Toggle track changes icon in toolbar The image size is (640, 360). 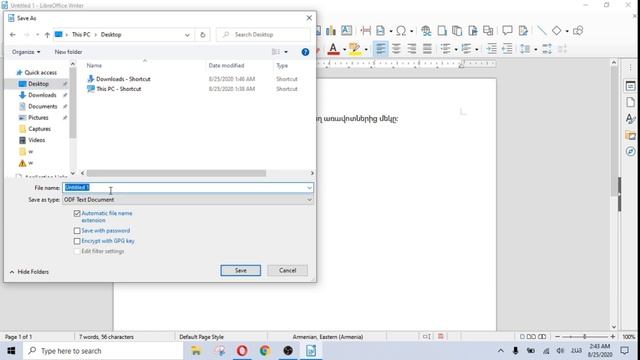[x=523, y=31]
